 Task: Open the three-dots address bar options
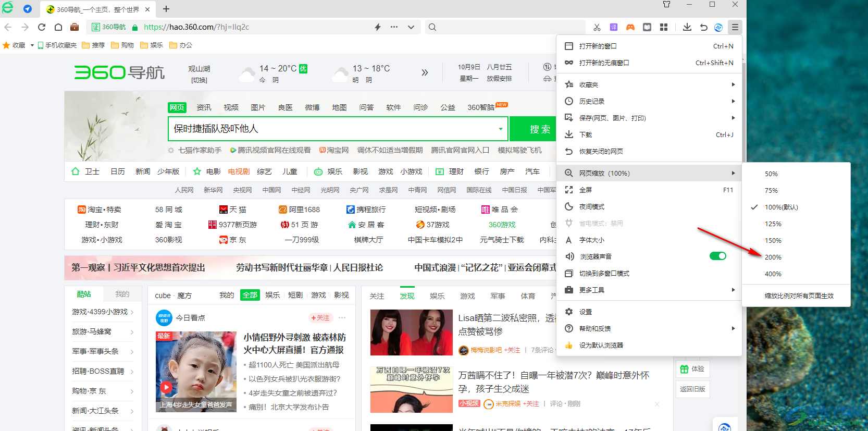click(394, 27)
